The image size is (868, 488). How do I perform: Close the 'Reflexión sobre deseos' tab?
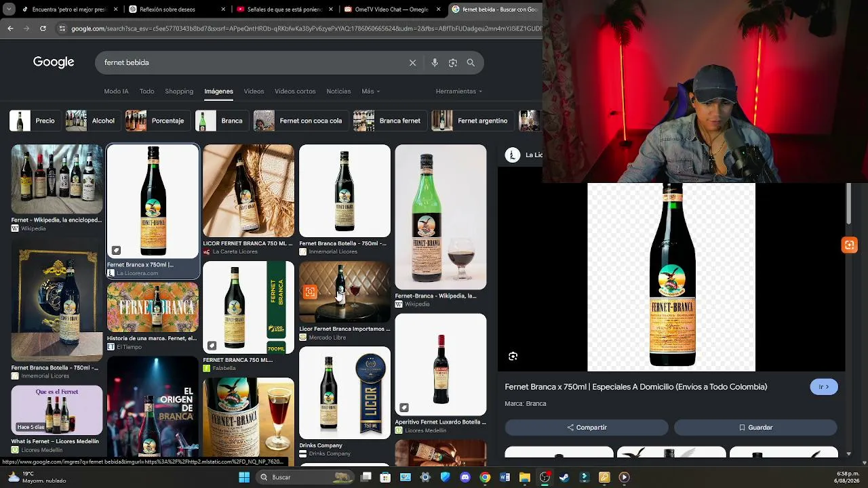pos(223,9)
